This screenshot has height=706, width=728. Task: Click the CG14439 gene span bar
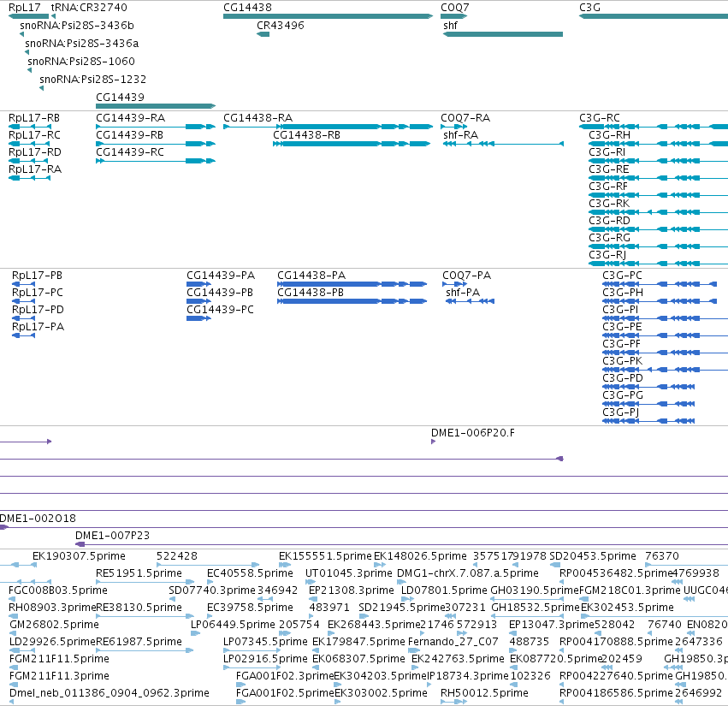[x=156, y=106]
